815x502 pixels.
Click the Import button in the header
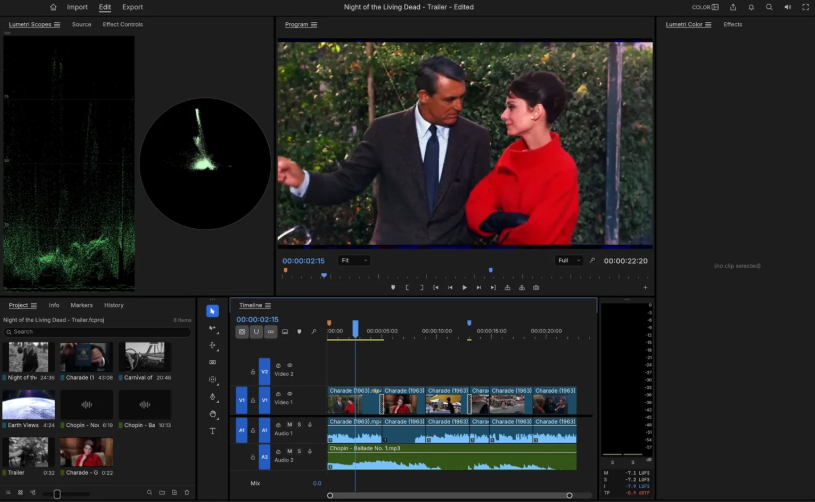(77, 7)
